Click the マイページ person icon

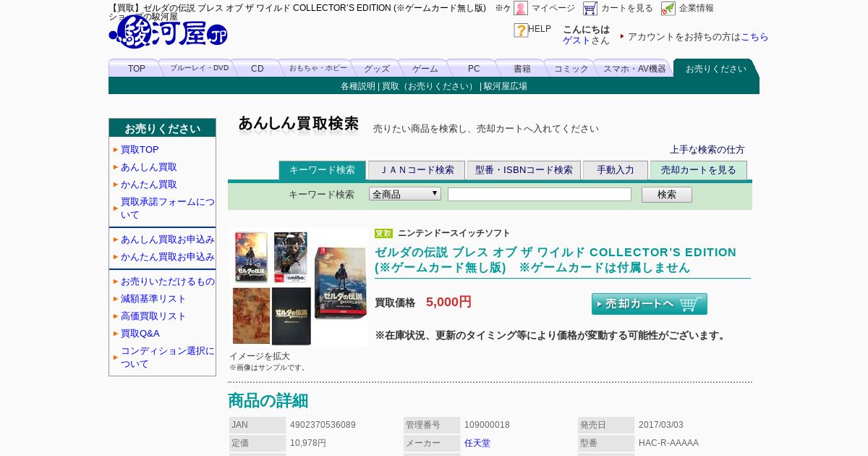521,8
